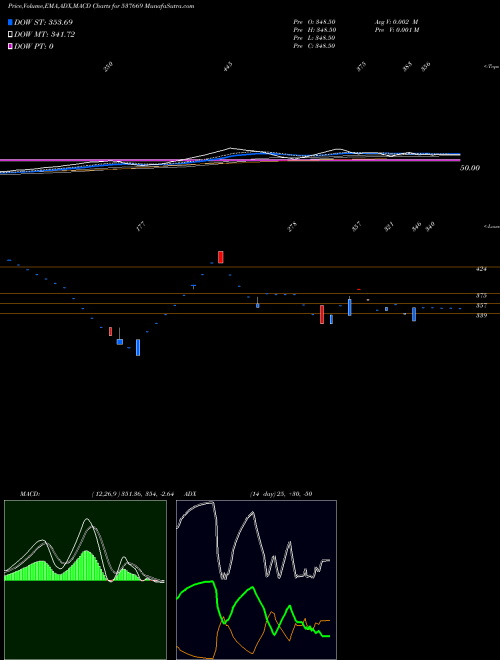Screen dimensions: 500x660
Task: Click the ADX indicator chart panel
Action: 256,580
